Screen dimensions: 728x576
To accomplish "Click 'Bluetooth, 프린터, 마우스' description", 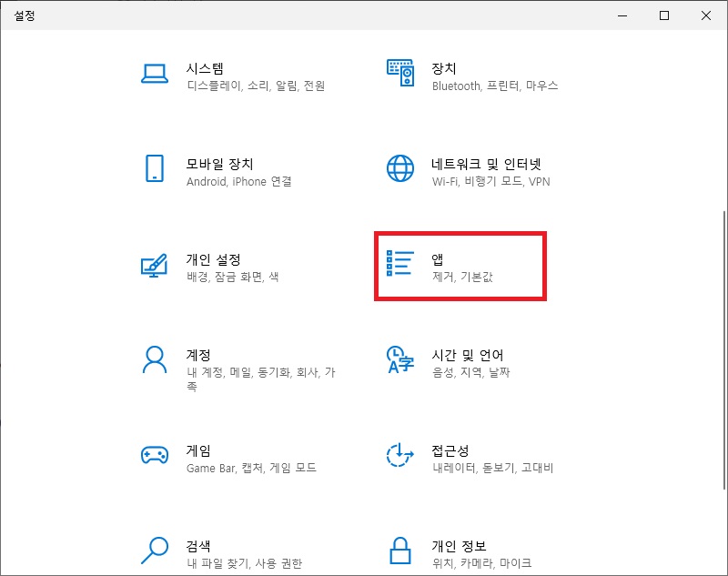I will [x=495, y=86].
